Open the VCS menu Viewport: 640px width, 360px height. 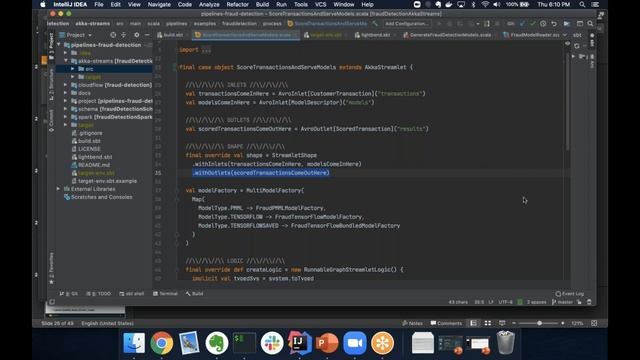320,4
